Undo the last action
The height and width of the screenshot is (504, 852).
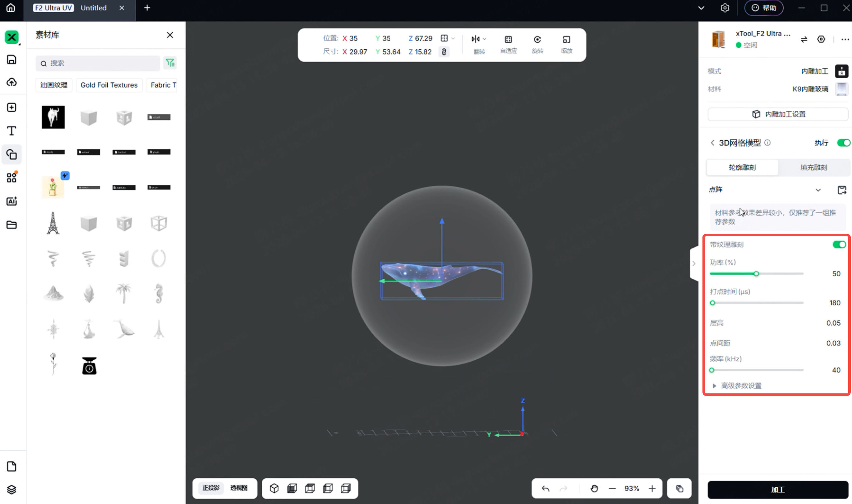(545, 488)
